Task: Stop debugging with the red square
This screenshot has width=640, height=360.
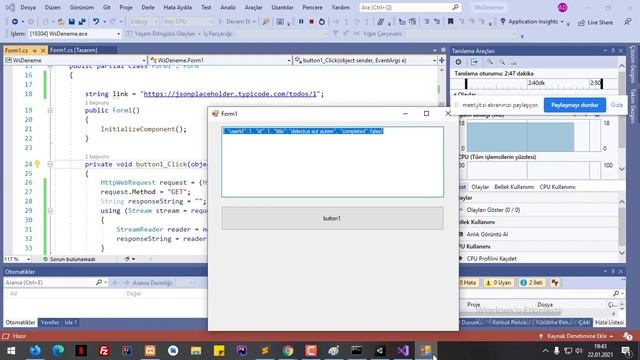Action: coord(311,22)
